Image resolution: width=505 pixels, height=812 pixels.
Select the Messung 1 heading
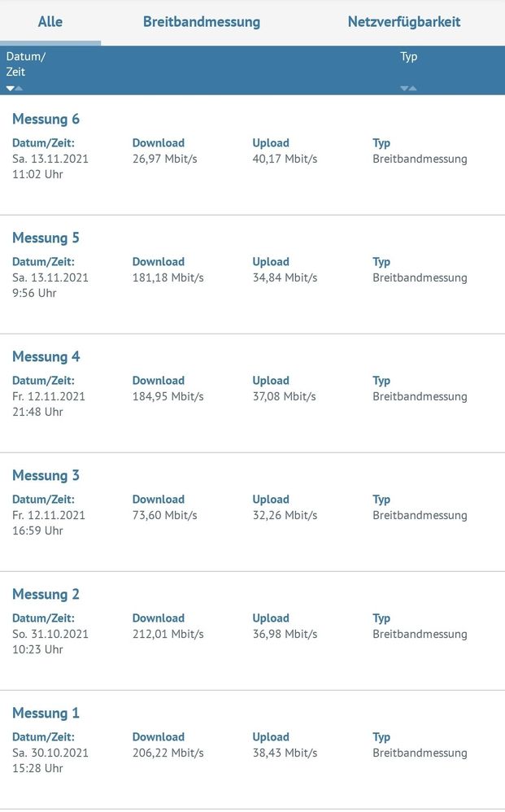click(x=46, y=714)
